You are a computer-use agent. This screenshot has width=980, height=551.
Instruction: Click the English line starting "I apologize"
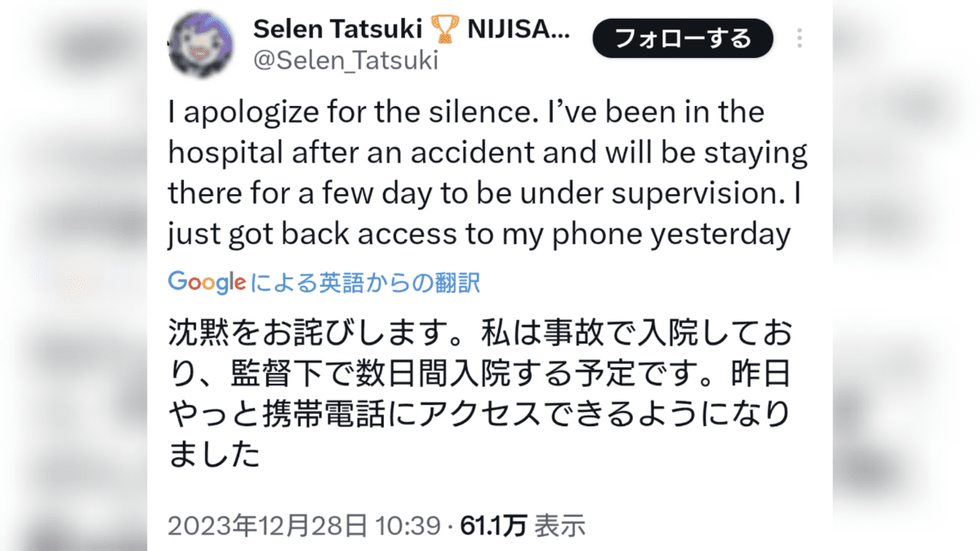(466, 111)
